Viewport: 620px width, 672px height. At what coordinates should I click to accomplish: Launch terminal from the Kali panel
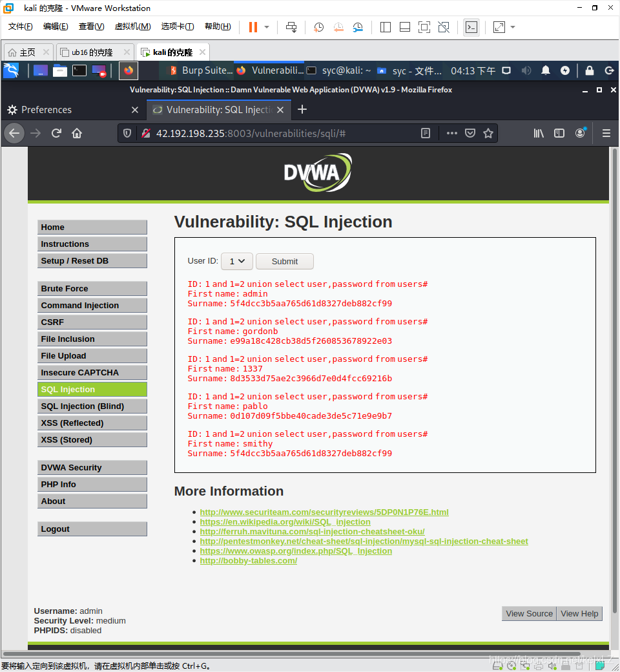click(x=79, y=70)
